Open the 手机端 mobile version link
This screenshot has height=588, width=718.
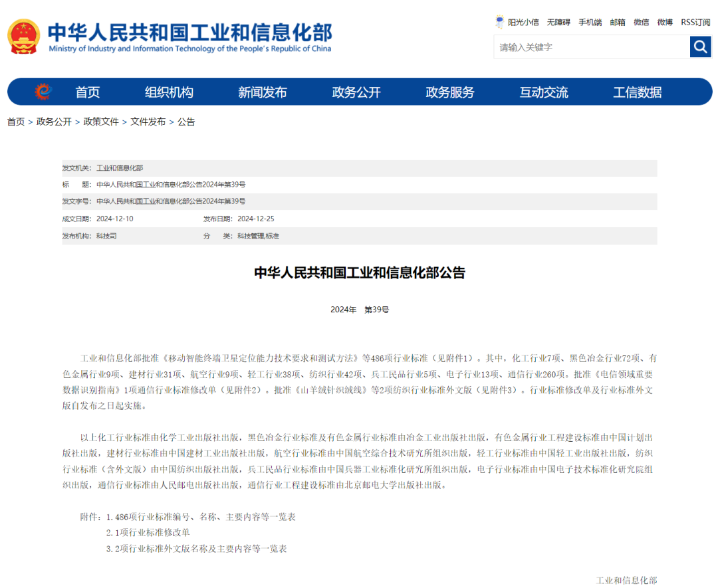pyautogui.click(x=590, y=22)
